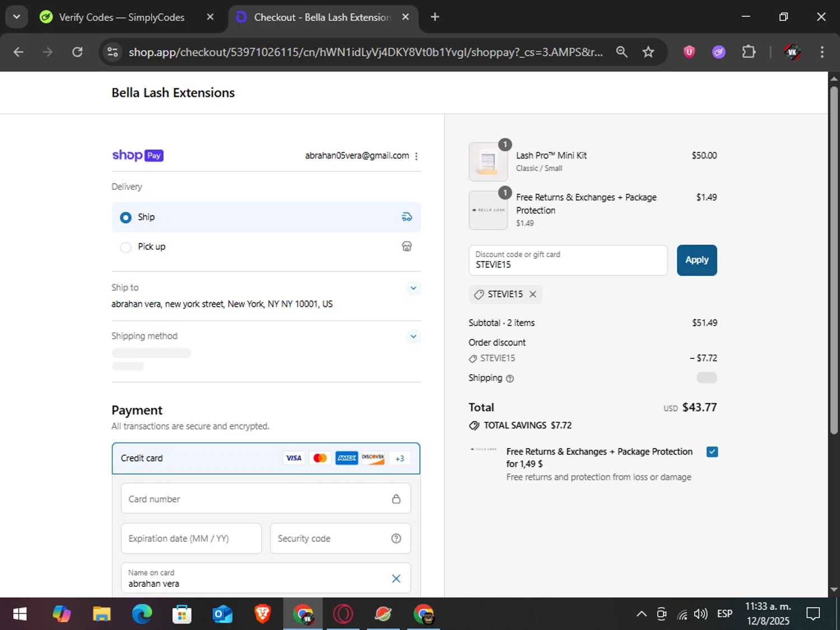Screen dimensions: 840x630
Task: Click the Amex card logo
Action: click(x=347, y=458)
